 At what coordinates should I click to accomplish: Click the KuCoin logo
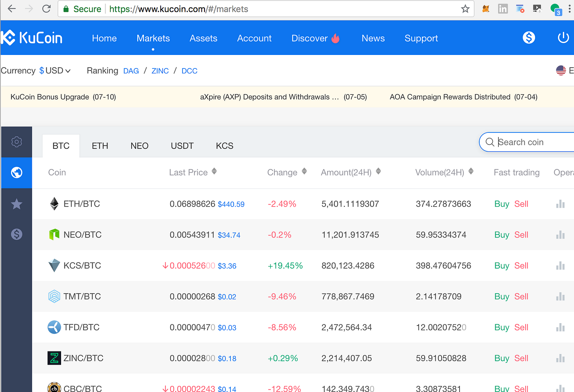(32, 38)
